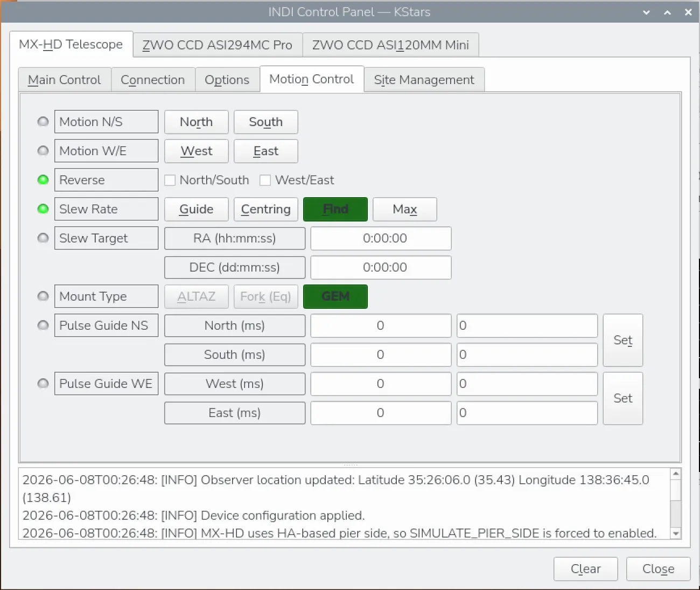The height and width of the screenshot is (590, 700).
Task: Click the editable East (ms) pulse input
Action: click(527, 413)
